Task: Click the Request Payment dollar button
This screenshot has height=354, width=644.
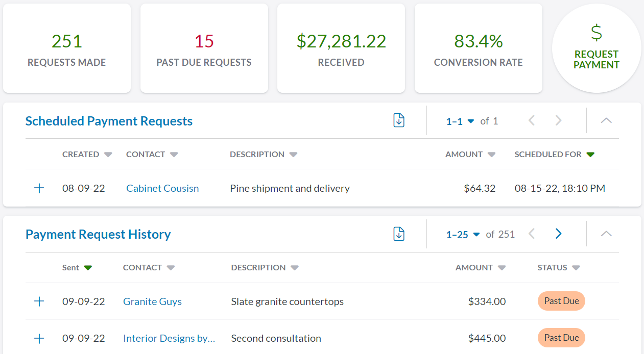Action: click(596, 48)
